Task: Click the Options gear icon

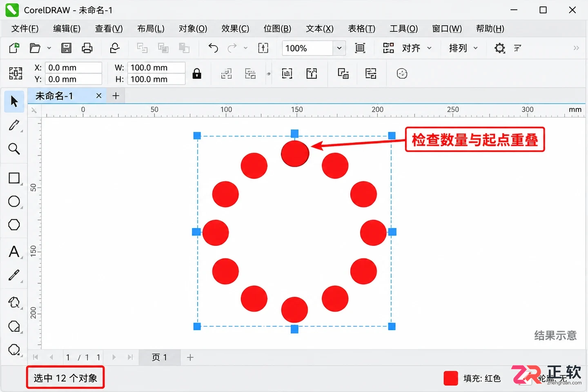Action: pyautogui.click(x=500, y=48)
